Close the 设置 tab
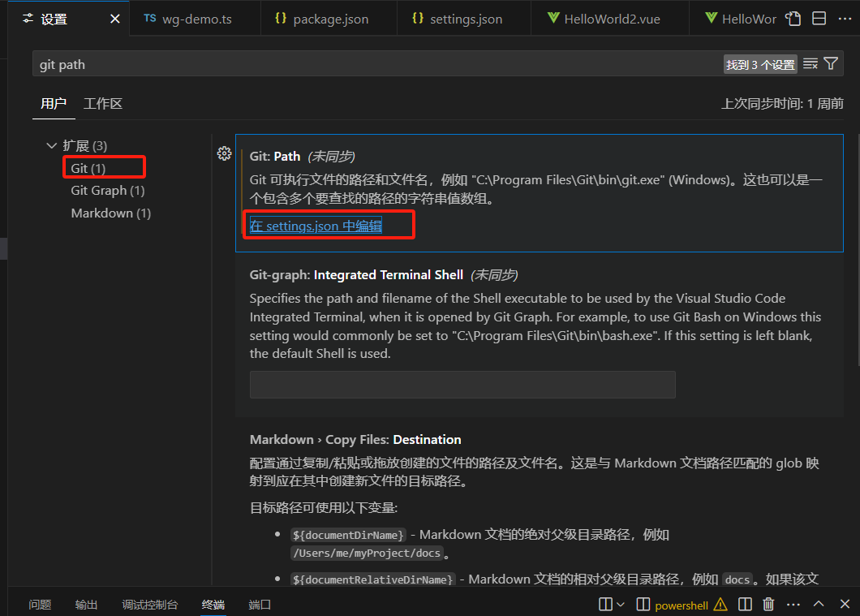Viewport: 860px width, 616px height. tap(114, 19)
